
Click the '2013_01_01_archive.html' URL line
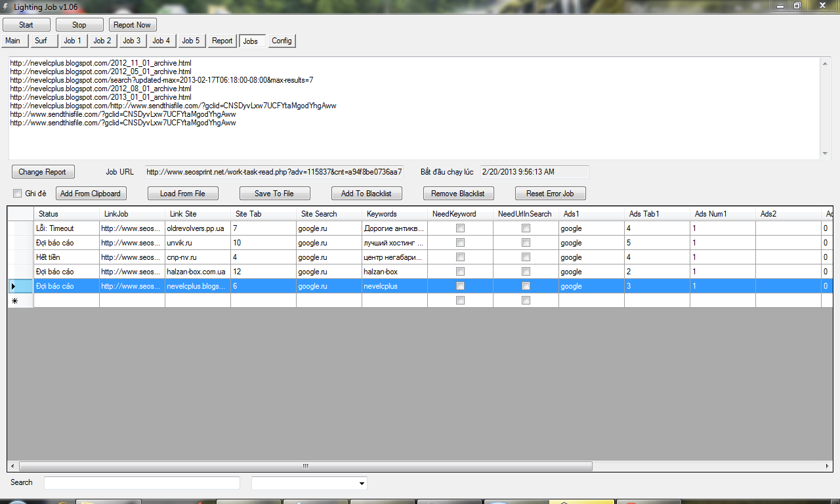[x=101, y=97]
